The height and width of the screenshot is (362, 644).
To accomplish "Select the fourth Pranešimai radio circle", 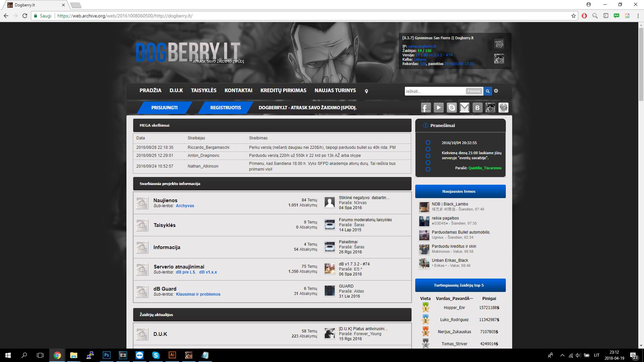I will coord(428,163).
